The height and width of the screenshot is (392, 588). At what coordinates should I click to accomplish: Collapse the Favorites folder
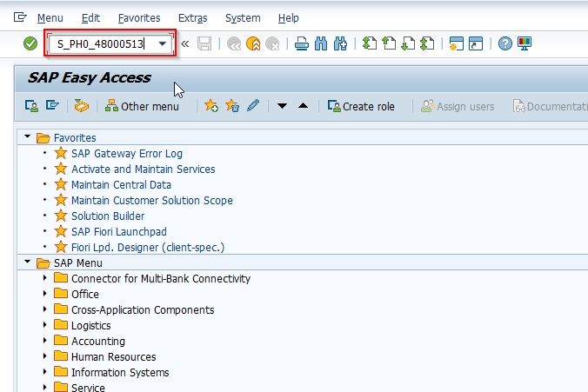click(27, 136)
